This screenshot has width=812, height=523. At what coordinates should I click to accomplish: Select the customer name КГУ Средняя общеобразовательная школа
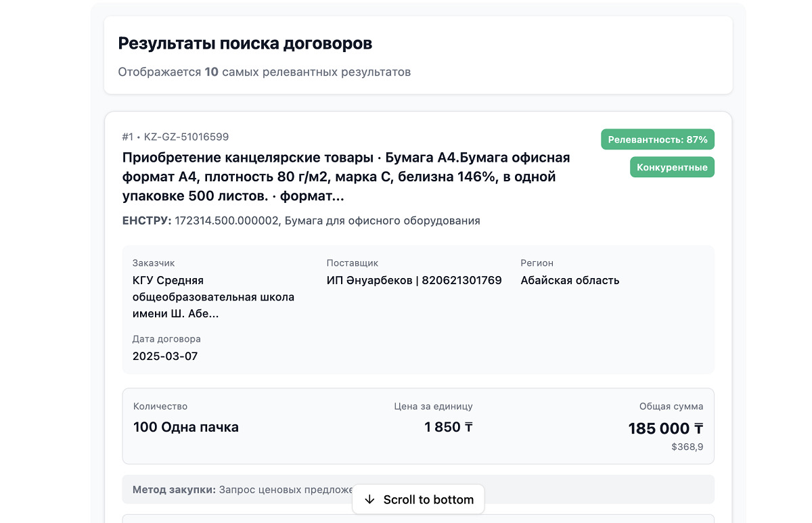pos(213,297)
